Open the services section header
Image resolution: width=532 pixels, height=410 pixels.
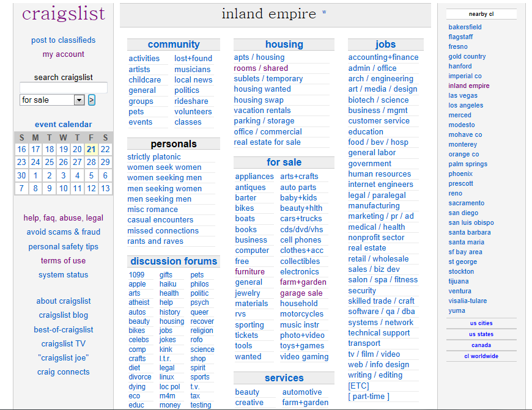coord(284,378)
